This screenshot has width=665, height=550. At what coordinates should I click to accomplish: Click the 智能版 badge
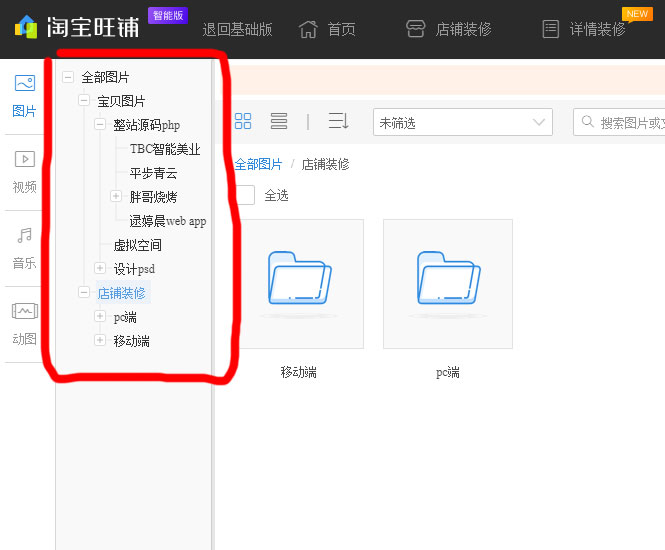168,16
